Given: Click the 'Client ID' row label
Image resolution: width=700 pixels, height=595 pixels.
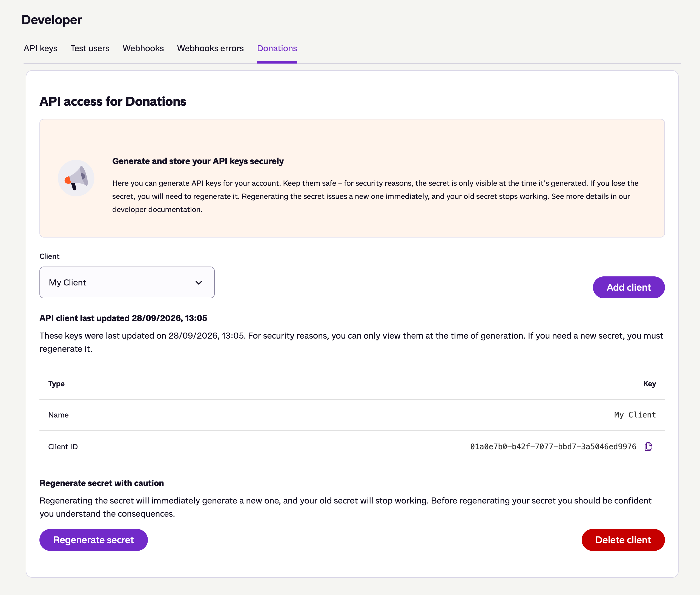Looking at the screenshot, I should tap(63, 447).
